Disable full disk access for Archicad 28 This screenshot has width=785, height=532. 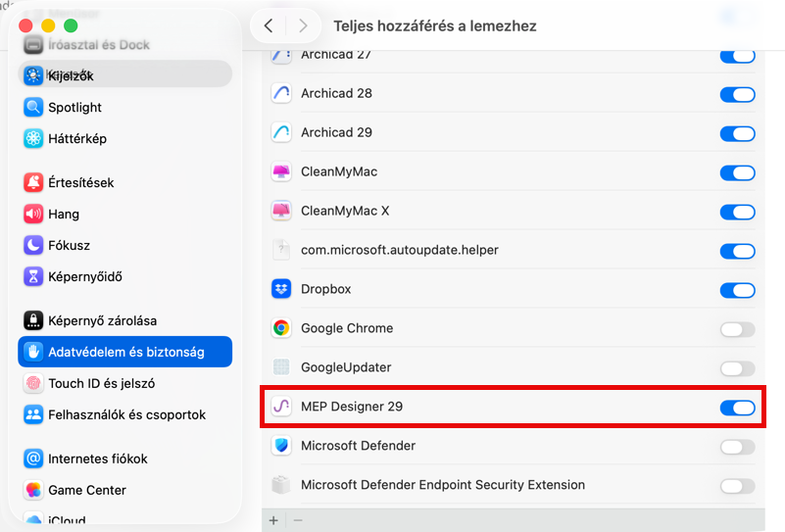(x=737, y=94)
